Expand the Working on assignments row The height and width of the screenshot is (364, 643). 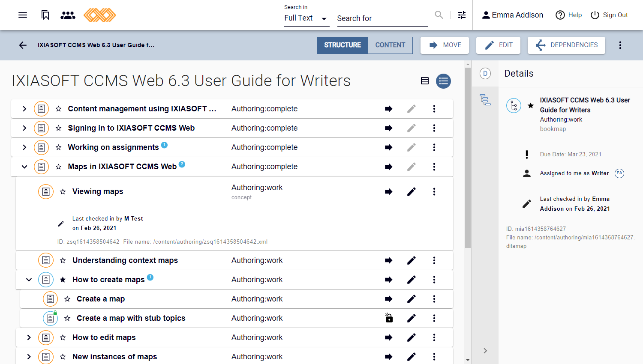tap(24, 147)
